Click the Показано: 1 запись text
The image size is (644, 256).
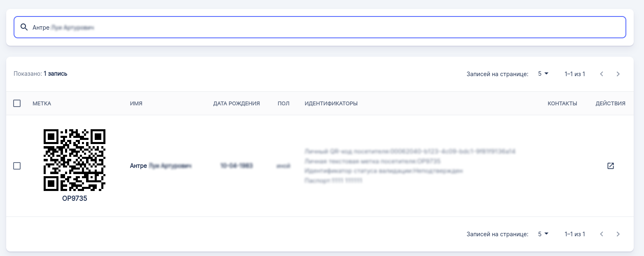41,74
